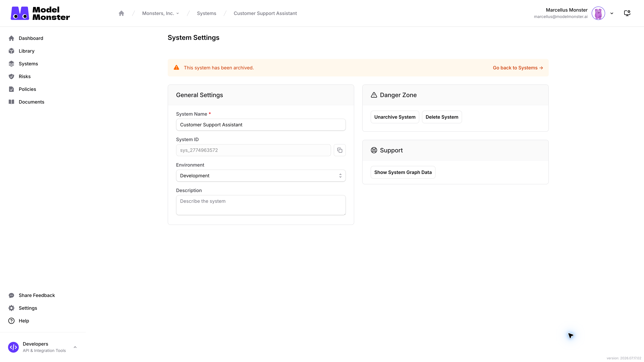Open the Systems breadcrumb link
The height and width of the screenshot is (362, 644).
tap(207, 13)
